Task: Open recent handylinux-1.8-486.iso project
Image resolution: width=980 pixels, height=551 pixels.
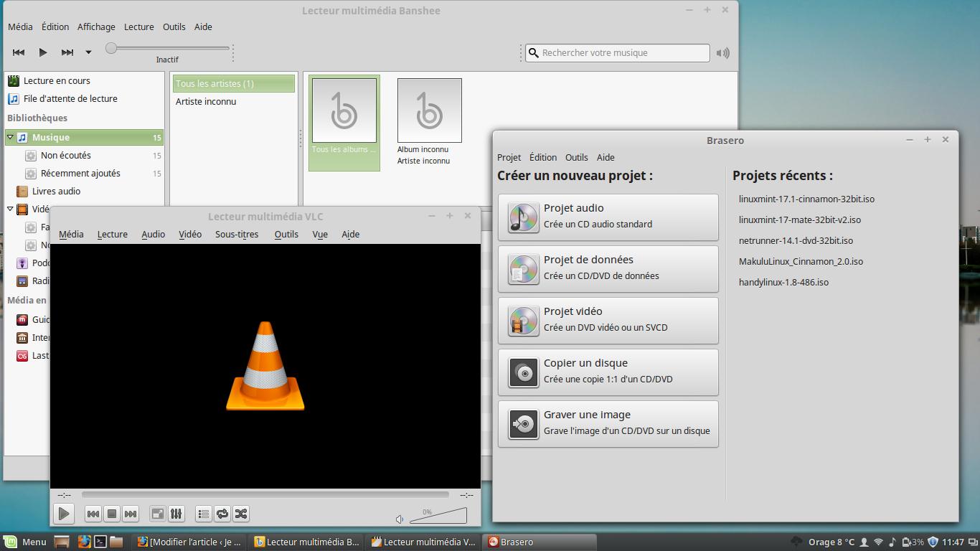Action: 783,282
